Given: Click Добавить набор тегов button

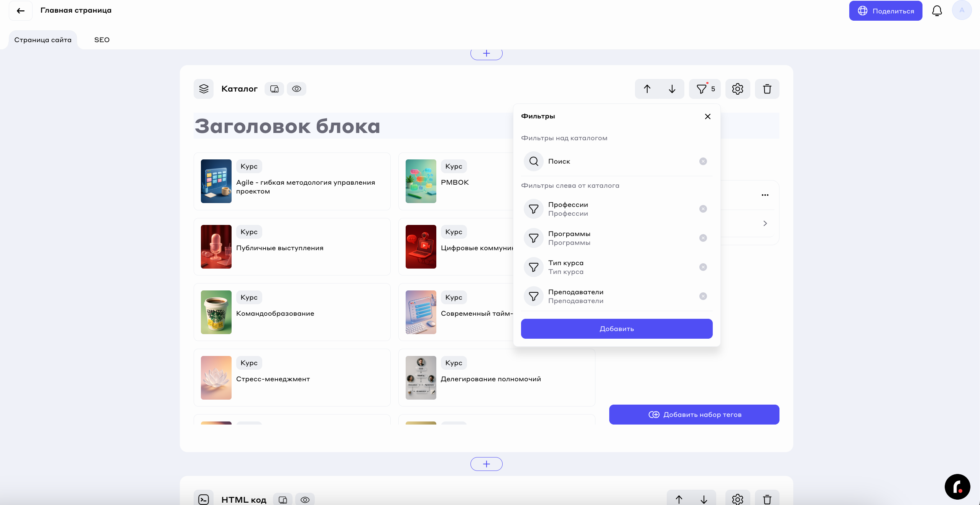Looking at the screenshot, I should (x=694, y=415).
